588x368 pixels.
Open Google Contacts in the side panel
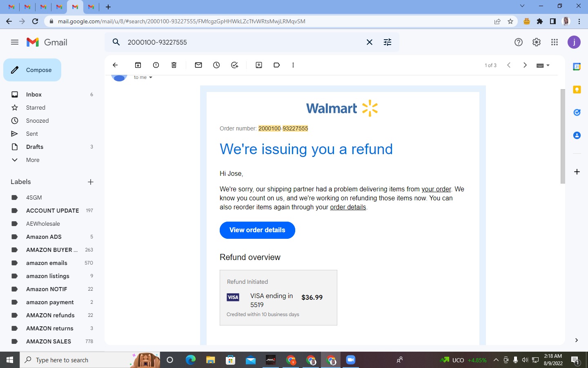[577, 135]
